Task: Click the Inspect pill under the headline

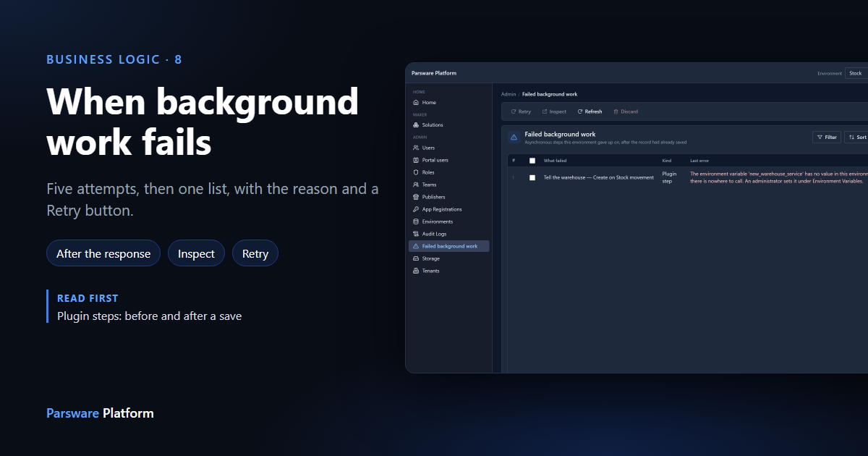Action: coord(196,253)
